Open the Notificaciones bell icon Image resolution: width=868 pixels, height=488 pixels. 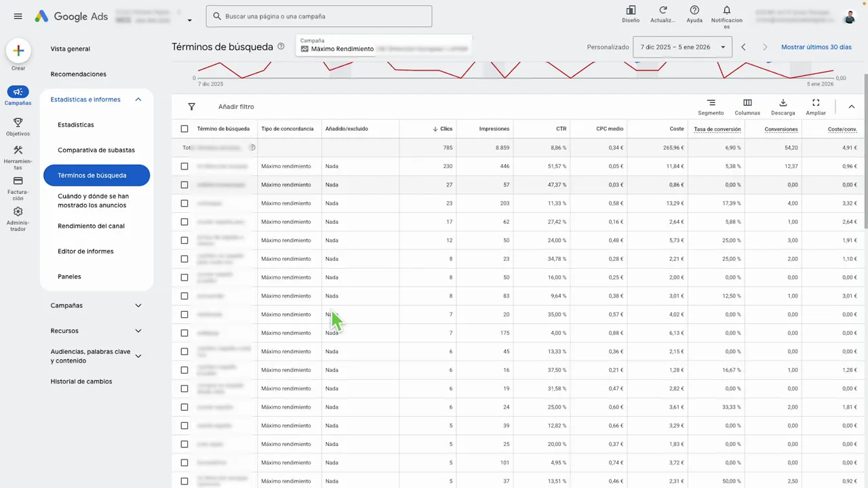727,10
